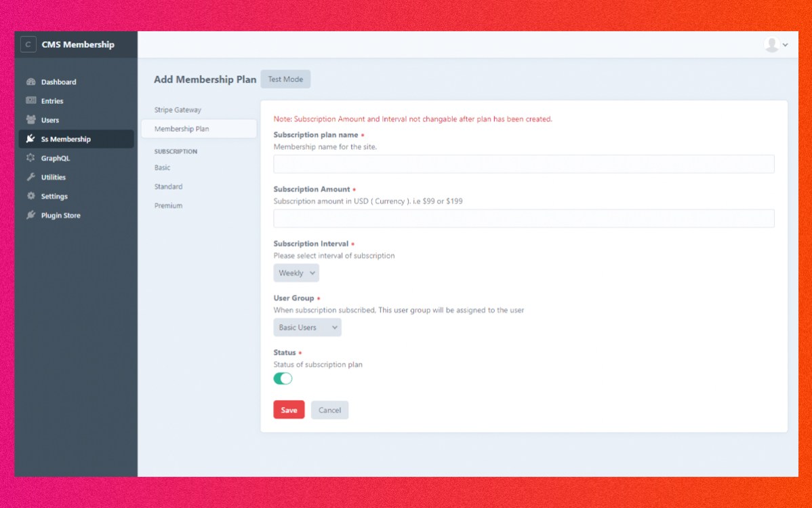Click the Settings gear icon
The width and height of the screenshot is (812, 508).
point(31,196)
